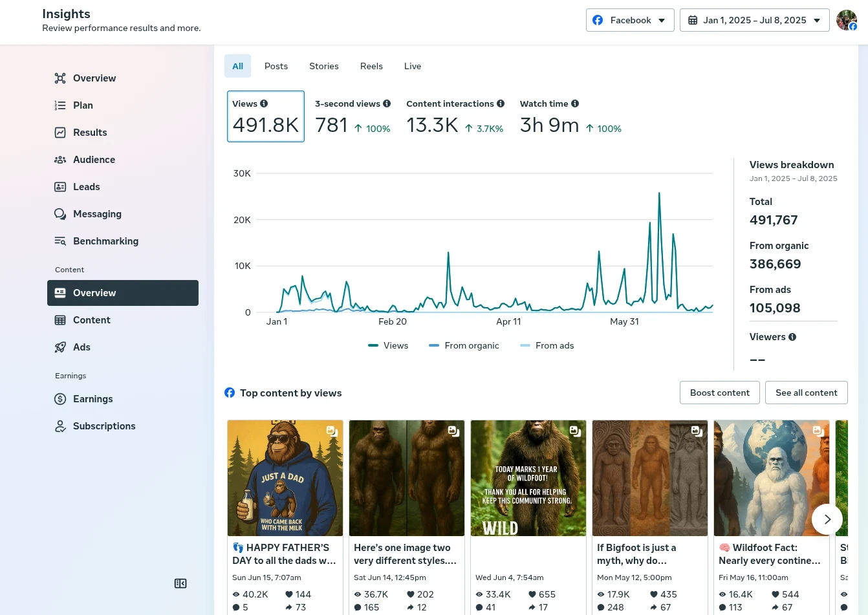
Task: Open the Happy Father's Day post thumbnail
Action: [285, 478]
